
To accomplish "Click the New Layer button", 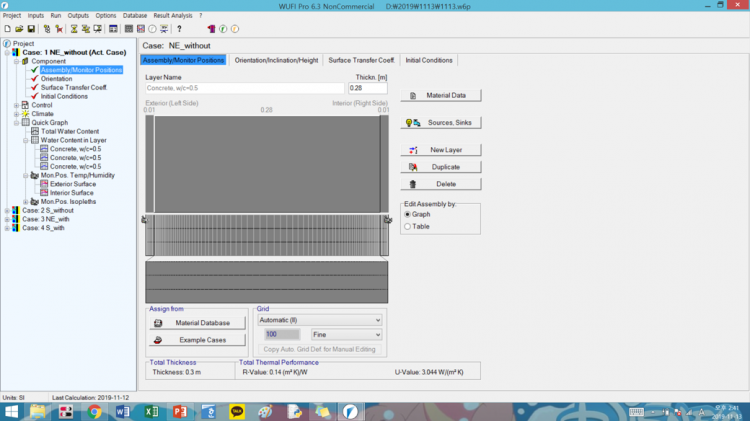I will pos(440,149).
